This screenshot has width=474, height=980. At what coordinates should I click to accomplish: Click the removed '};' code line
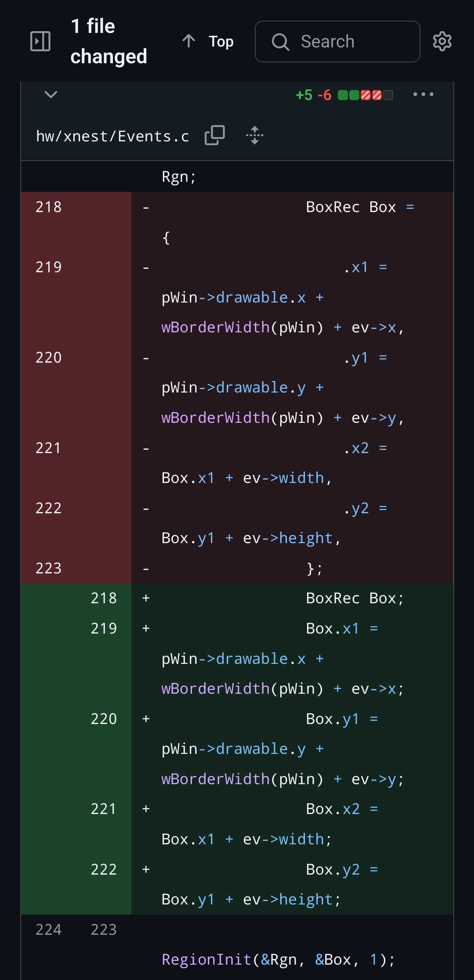[x=315, y=569]
